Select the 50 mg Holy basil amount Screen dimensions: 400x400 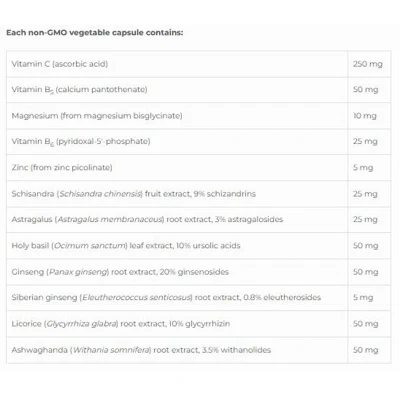(366, 246)
